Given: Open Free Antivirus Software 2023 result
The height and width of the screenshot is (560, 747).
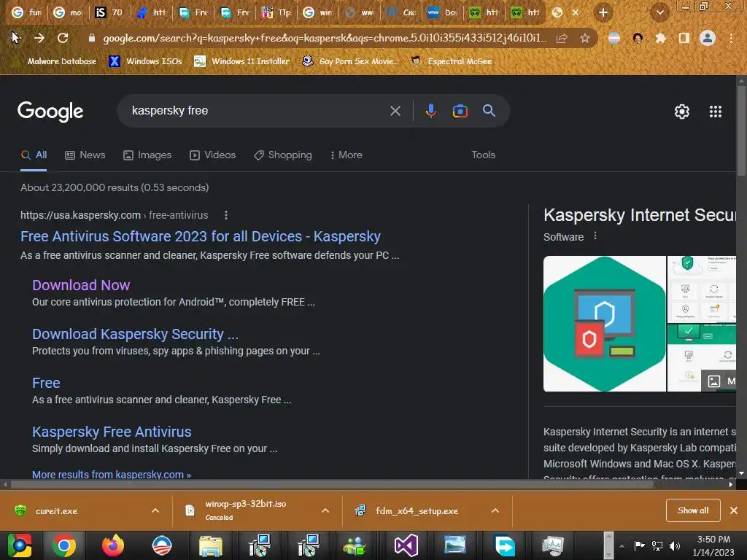Looking at the screenshot, I should pyautogui.click(x=201, y=237).
